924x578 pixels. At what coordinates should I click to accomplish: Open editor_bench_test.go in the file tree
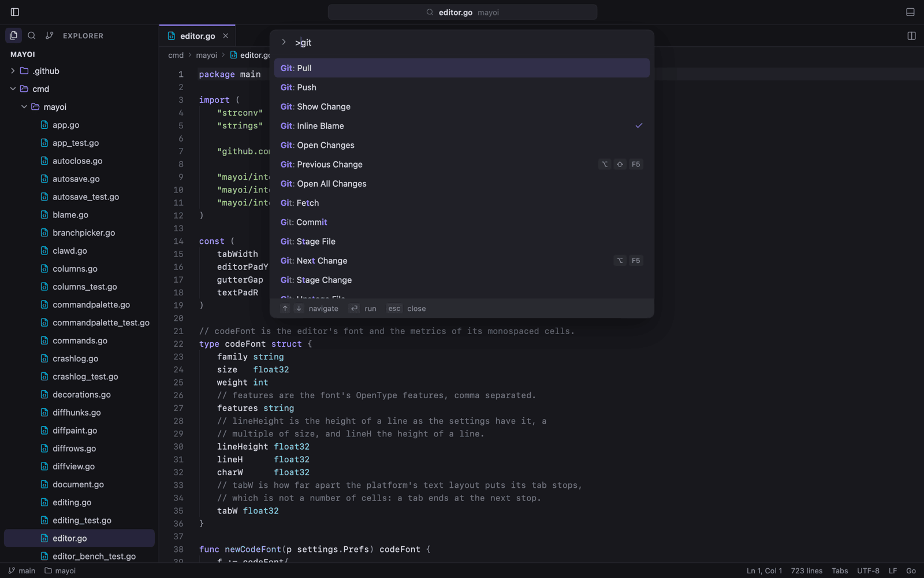tap(79, 557)
